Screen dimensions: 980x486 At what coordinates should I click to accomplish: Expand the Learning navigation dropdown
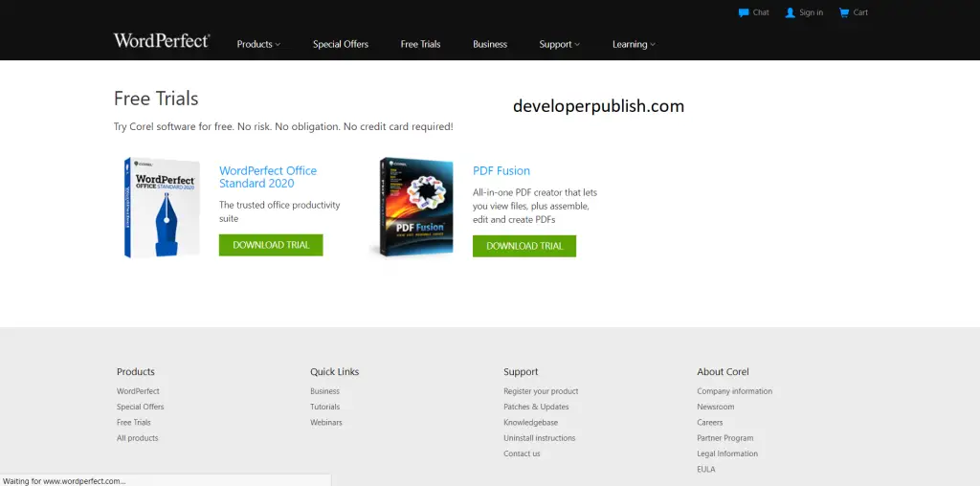(634, 44)
